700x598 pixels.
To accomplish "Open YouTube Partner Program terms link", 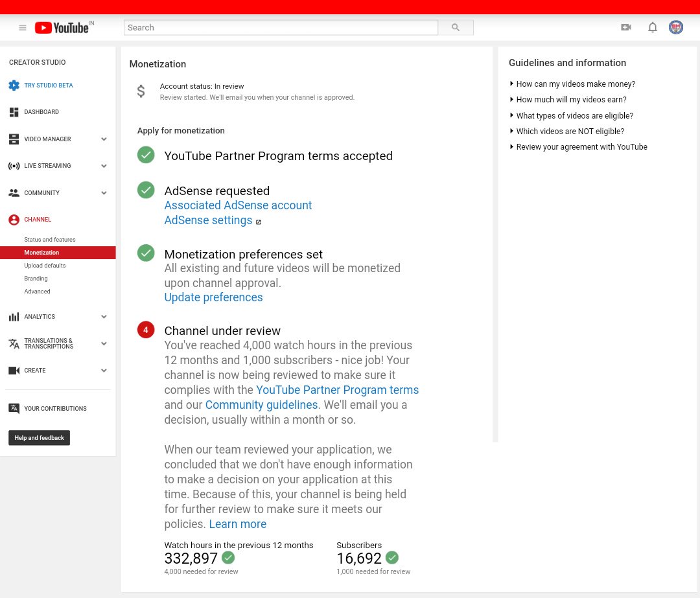I will 337,390.
